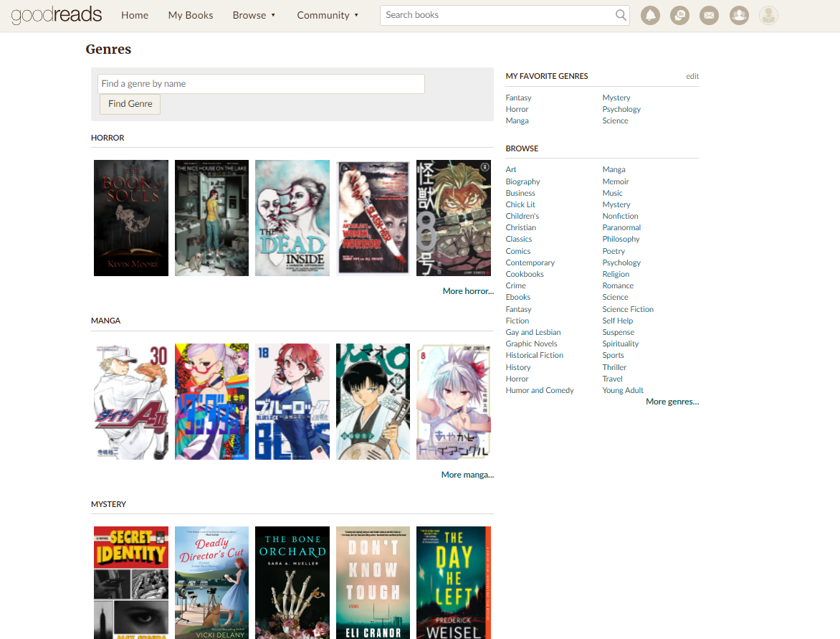Open the Secret Identity mystery book
This screenshot has height=639, width=840.
coord(131,582)
